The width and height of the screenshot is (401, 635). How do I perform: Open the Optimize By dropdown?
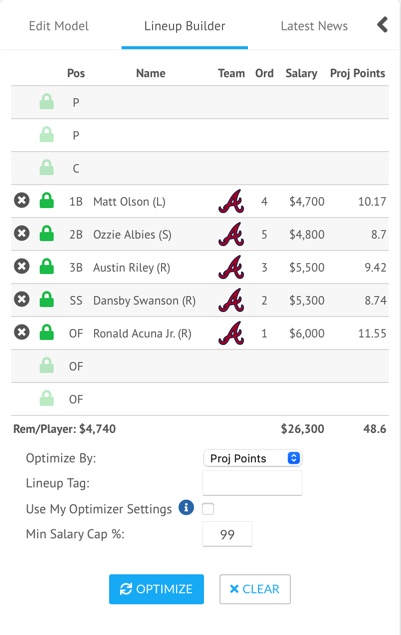[x=253, y=458]
